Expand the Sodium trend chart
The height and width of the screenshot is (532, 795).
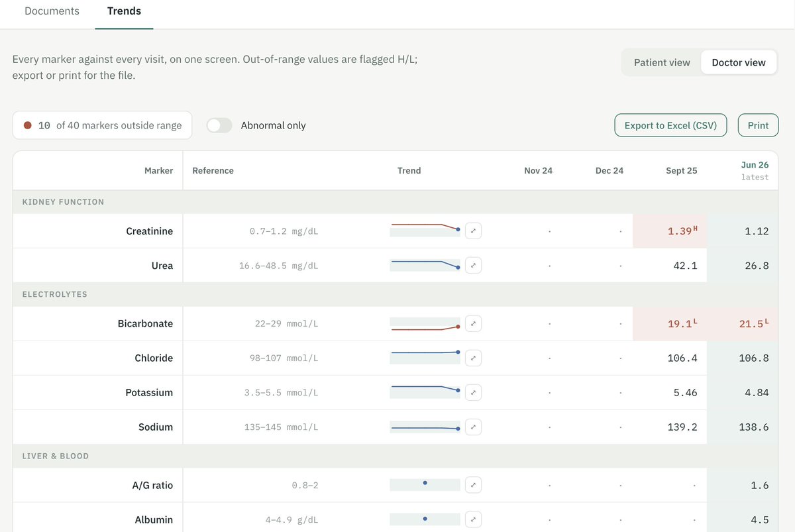[473, 427]
